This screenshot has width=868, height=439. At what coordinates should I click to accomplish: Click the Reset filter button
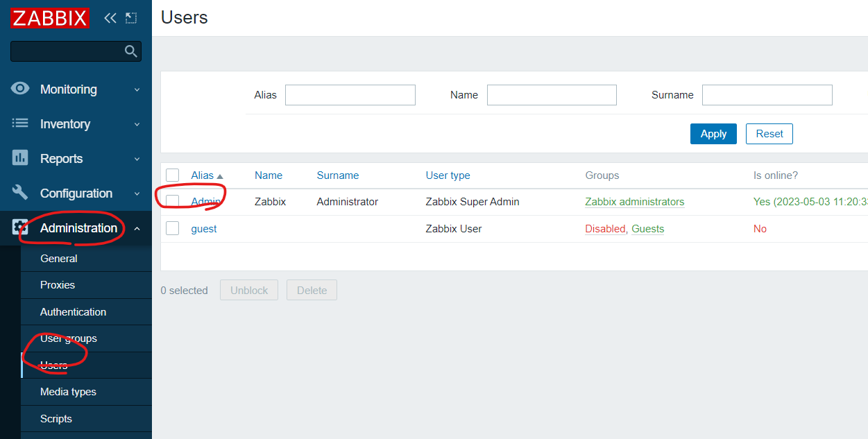click(769, 134)
